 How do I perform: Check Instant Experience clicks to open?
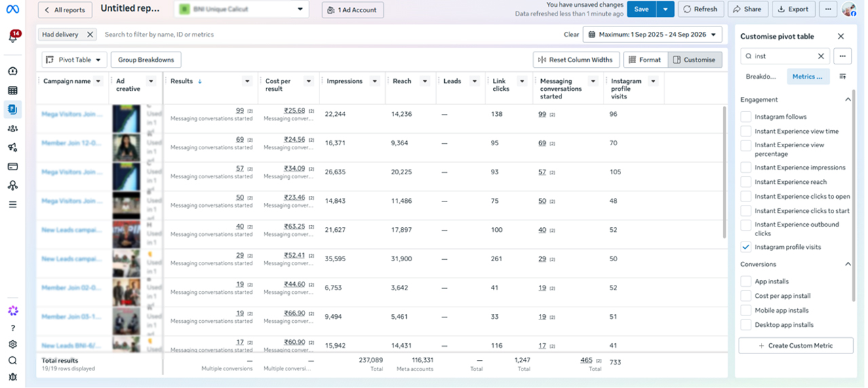tap(746, 197)
